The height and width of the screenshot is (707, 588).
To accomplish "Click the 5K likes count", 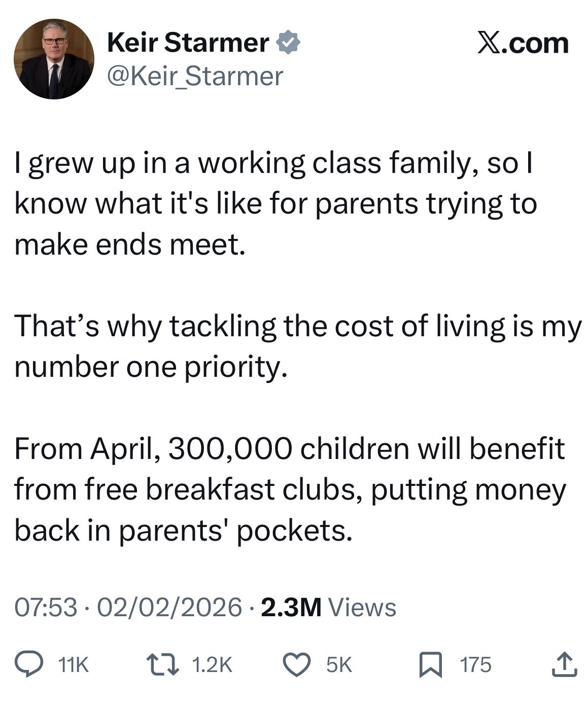I will pos(339,665).
